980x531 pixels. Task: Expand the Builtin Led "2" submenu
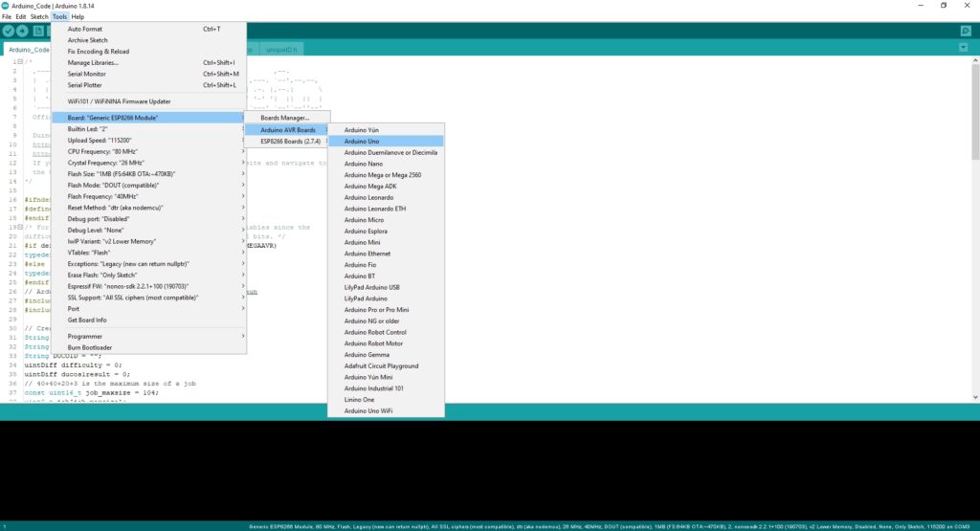(x=148, y=129)
